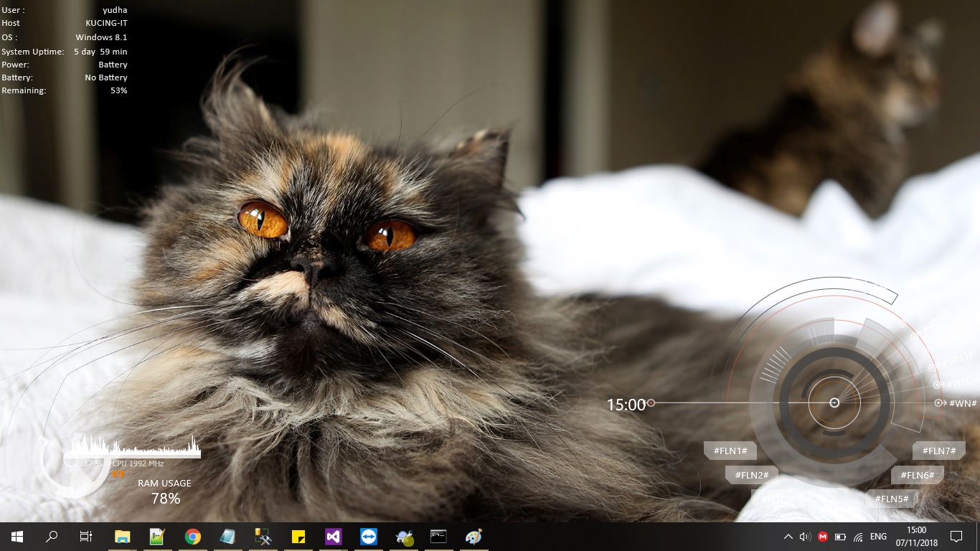Click the Wi-Fi network icon in the tray

(858, 537)
